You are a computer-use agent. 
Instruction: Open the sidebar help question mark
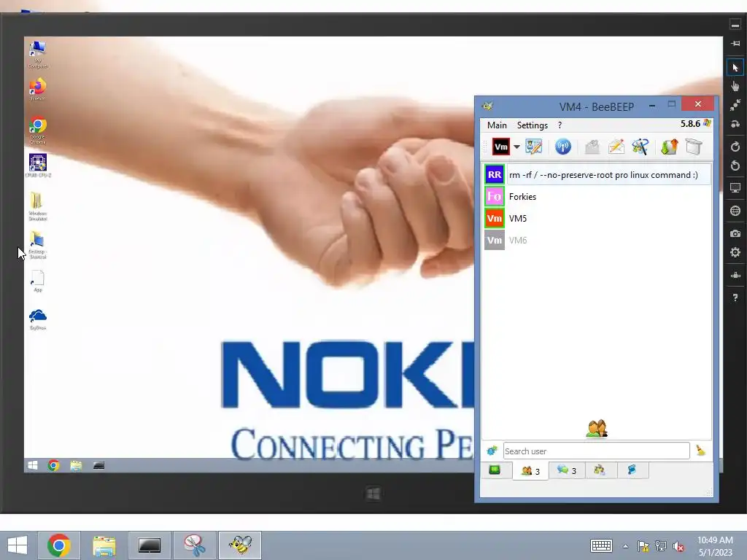click(735, 297)
